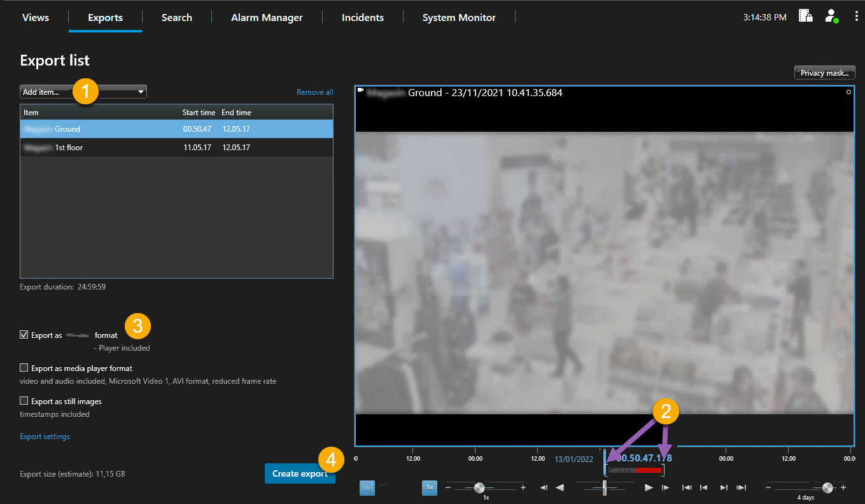Image resolution: width=865 pixels, height=504 pixels.
Task: Click the red selected interval on timeline
Action: tap(648, 470)
